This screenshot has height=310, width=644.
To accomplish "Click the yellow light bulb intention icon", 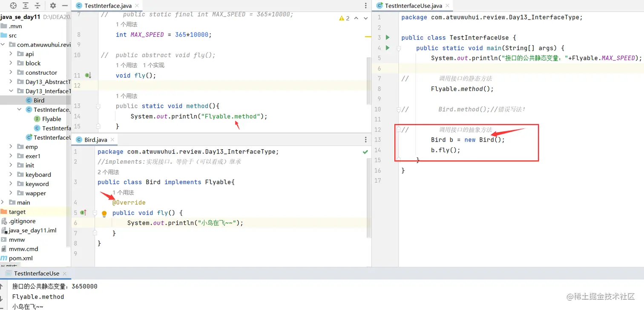I will (104, 214).
